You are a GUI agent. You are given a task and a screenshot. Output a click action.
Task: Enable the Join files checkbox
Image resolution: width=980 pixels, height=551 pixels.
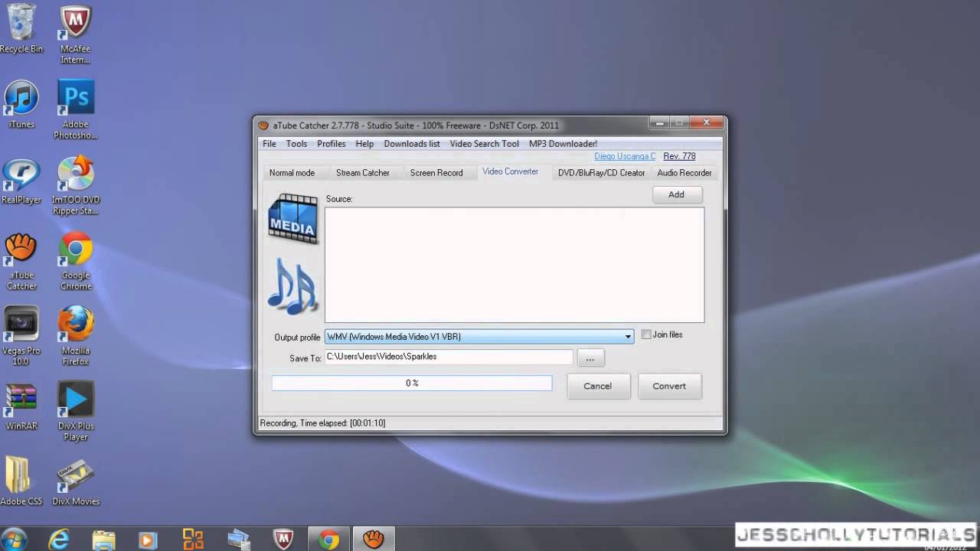point(646,334)
